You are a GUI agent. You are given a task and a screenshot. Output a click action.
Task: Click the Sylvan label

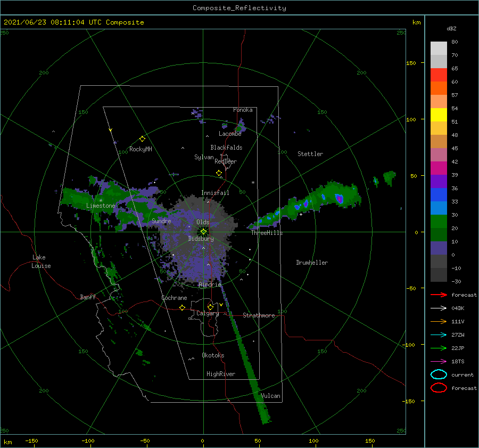[x=204, y=157]
